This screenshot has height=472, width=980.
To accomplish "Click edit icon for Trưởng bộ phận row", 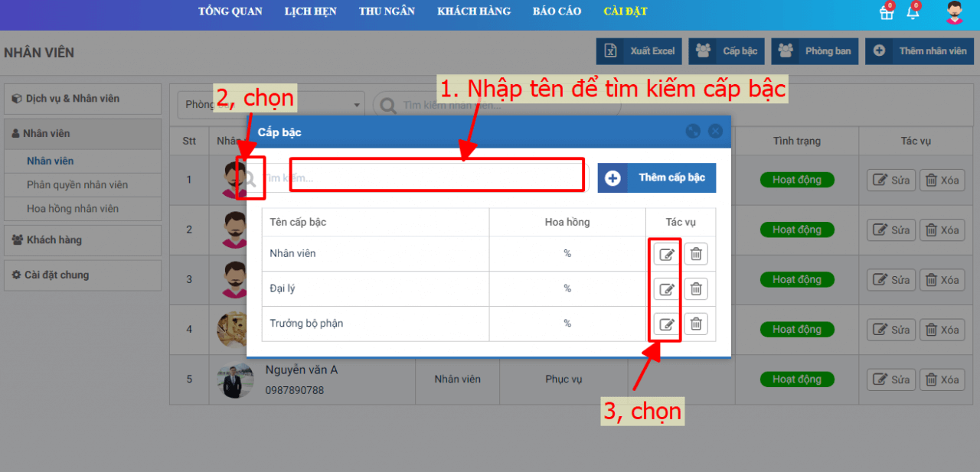I will [x=667, y=324].
